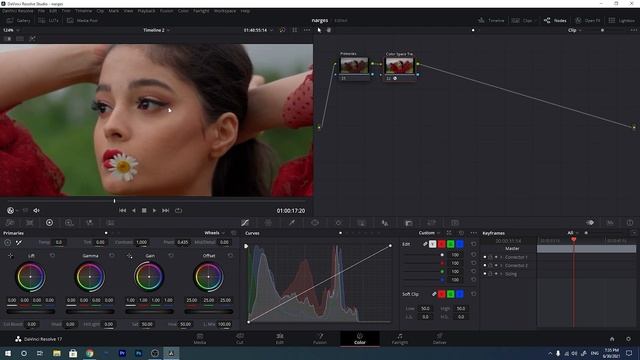Click the auto balance icon in Primaries
The image size is (640, 360).
tap(7, 242)
